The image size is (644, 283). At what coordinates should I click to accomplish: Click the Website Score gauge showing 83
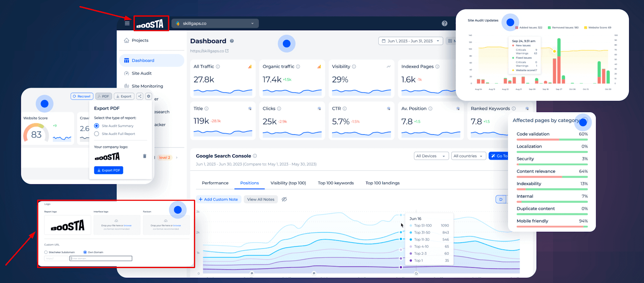(x=36, y=132)
